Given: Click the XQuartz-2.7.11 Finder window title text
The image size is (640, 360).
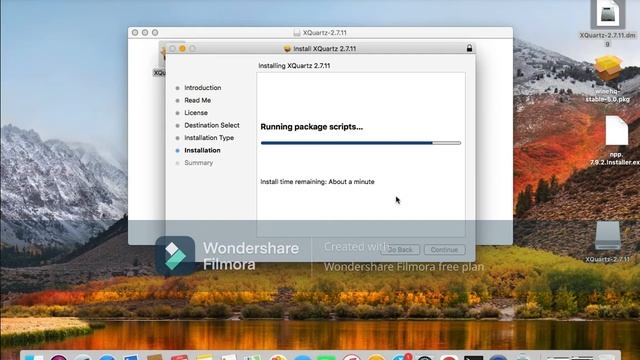Looking at the screenshot, I should pyautogui.click(x=324, y=33).
